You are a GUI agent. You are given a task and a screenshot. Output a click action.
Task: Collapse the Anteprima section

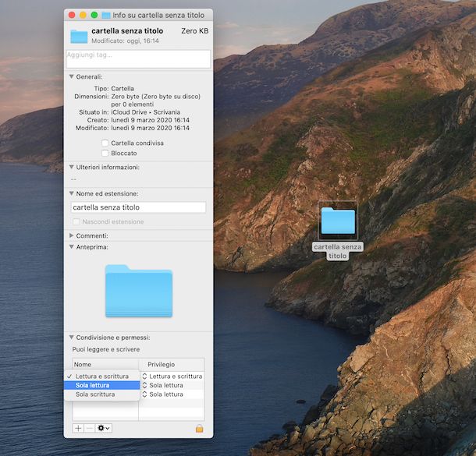point(71,247)
